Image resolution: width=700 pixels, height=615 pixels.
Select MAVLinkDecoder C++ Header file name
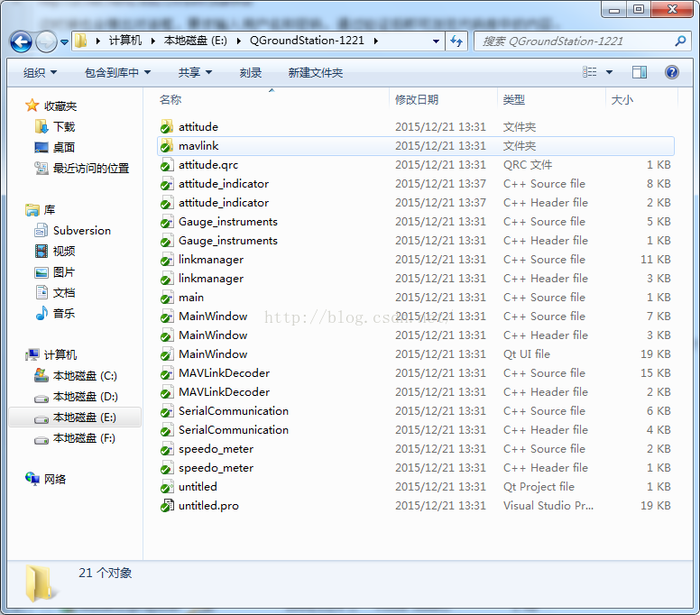224,392
